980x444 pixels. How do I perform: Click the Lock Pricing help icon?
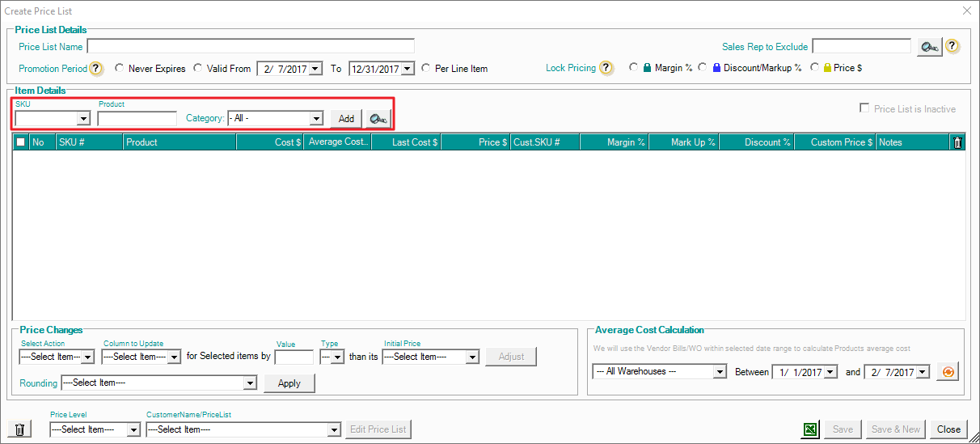click(x=606, y=68)
